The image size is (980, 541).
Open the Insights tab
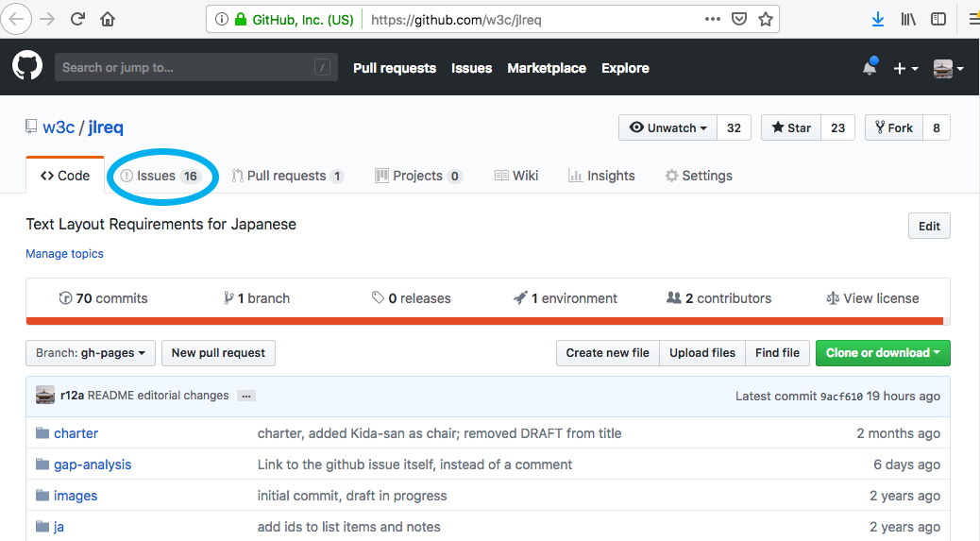click(601, 176)
